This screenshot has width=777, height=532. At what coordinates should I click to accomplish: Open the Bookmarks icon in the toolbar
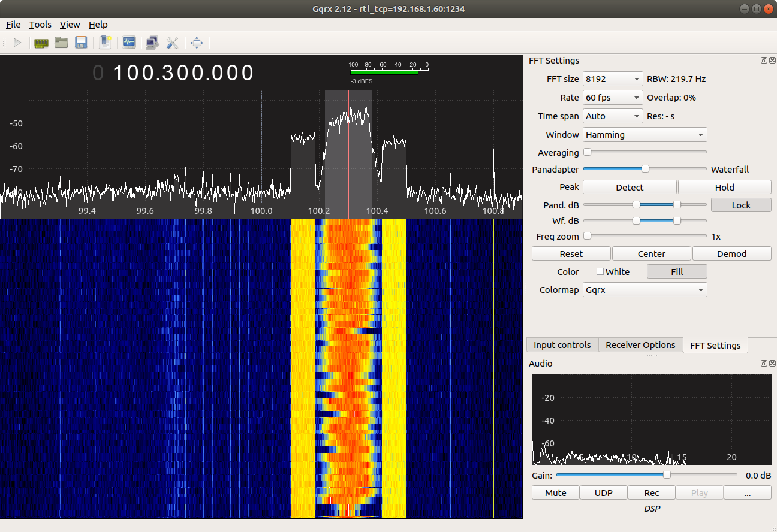pyautogui.click(x=105, y=43)
